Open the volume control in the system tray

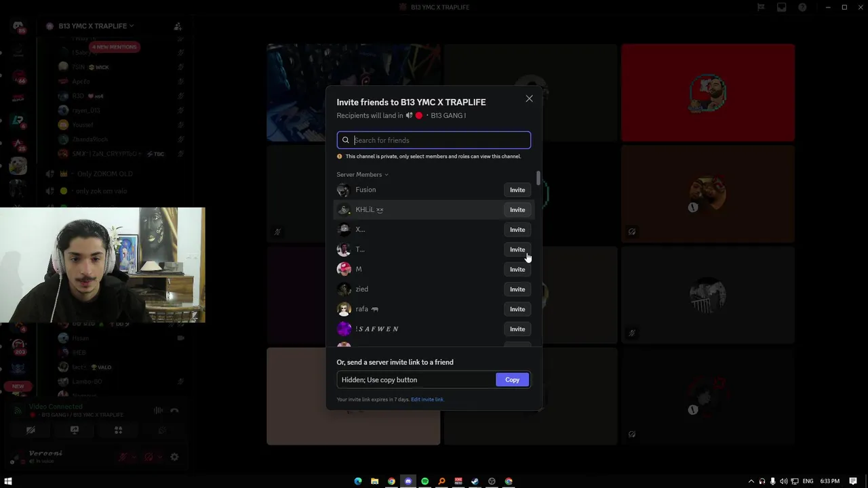point(784,481)
